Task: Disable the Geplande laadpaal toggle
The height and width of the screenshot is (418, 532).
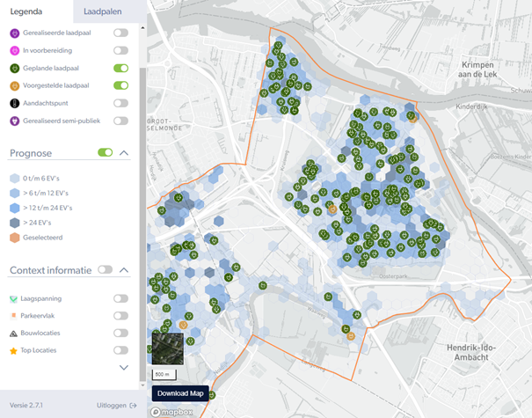Action: 120,68
